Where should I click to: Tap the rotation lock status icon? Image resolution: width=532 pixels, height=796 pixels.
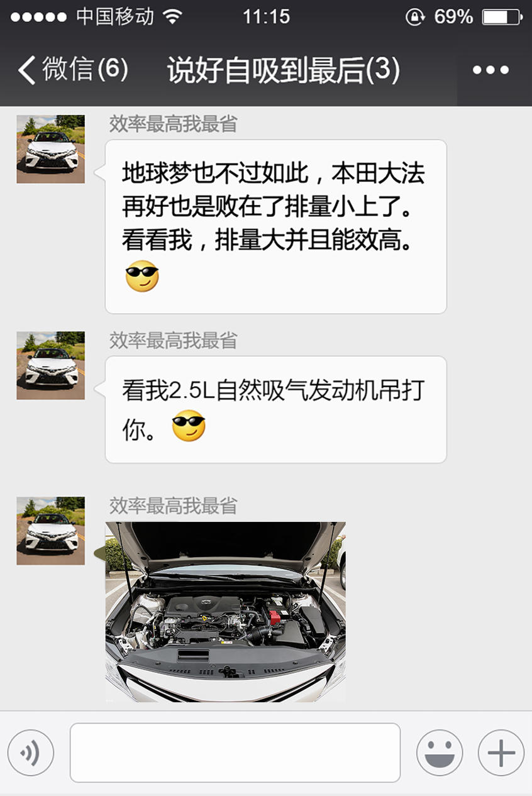[x=415, y=16]
